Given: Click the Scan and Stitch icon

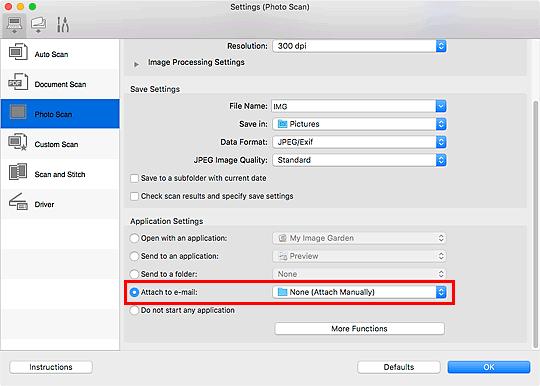Looking at the screenshot, I should tap(18, 172).
